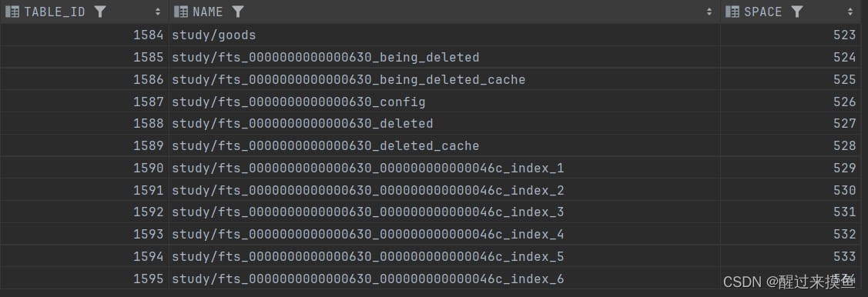The image size is (868, 297).
Task: Toggle sort arrows on SPACE column
Action: [850, 12]
